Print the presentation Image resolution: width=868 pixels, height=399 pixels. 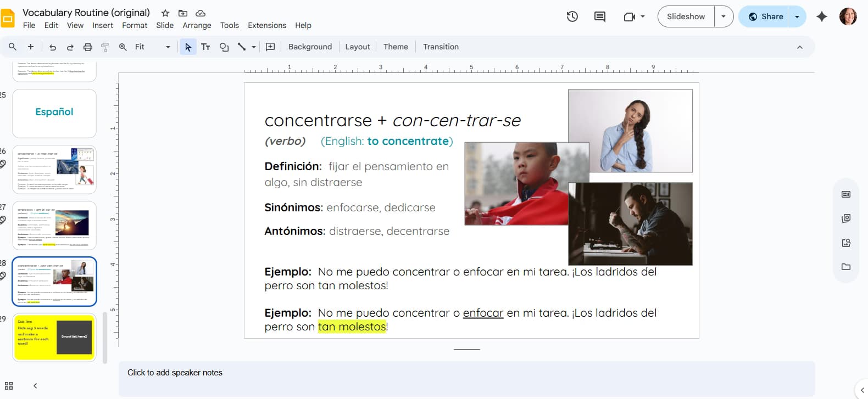(88, 47)
